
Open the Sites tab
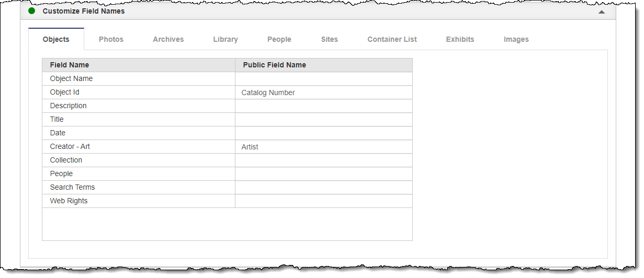pos(330,39)
